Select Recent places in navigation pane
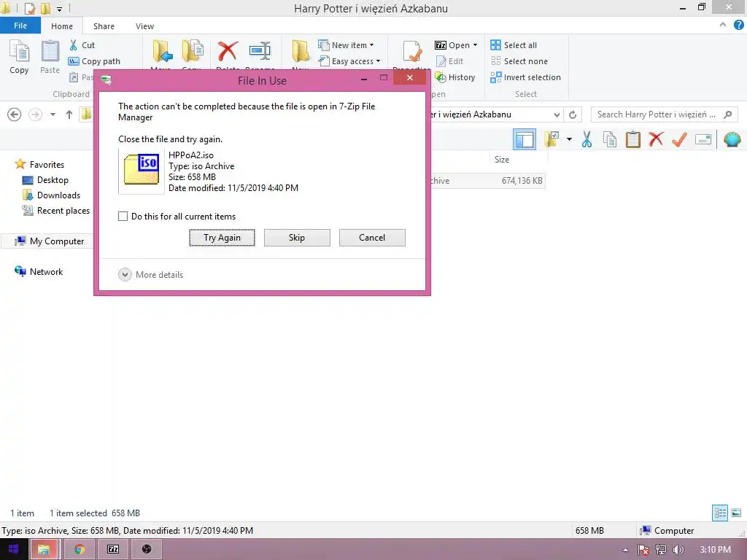 [56, 211]
